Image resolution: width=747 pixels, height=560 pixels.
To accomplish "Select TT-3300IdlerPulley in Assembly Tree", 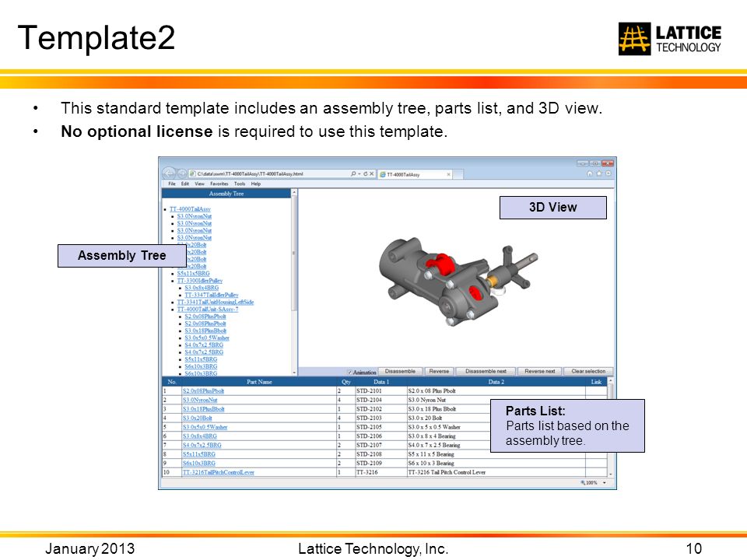I will [200, 281].
